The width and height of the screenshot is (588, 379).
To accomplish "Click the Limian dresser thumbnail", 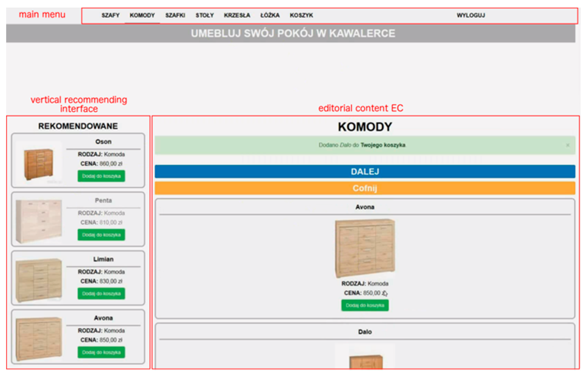I will 39,280.
